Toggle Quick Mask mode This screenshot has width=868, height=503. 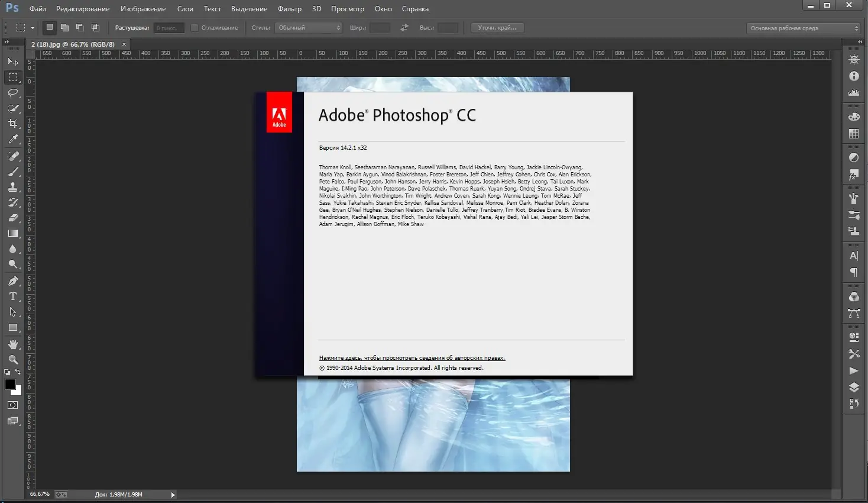pos(13,405)
